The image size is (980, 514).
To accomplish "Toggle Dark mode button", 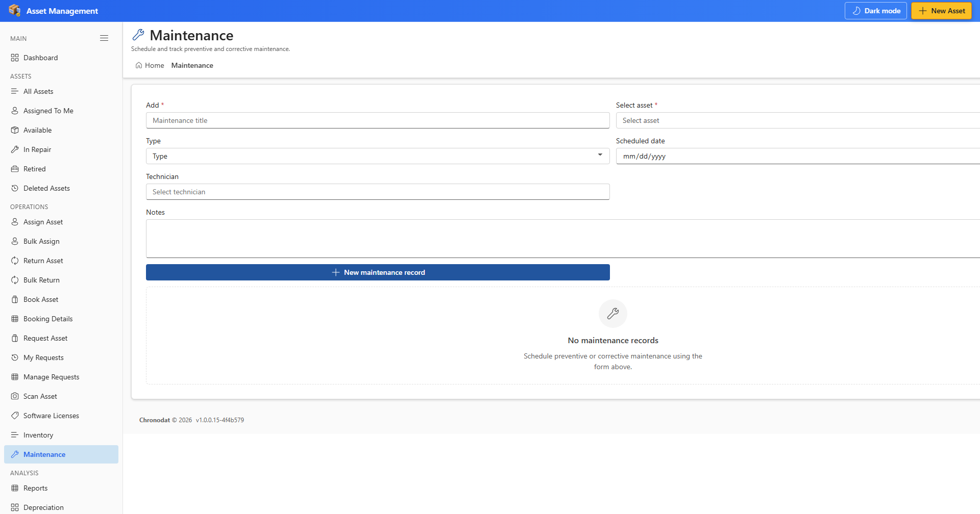I will [876, 11].
